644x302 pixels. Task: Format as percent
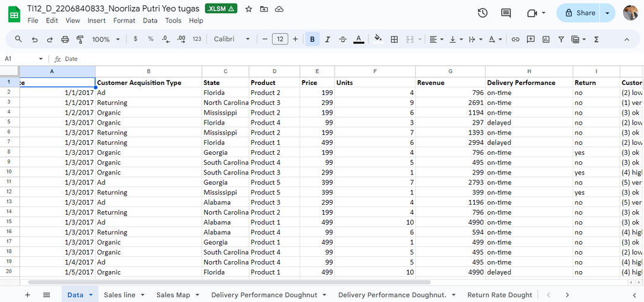click(151, 39)
